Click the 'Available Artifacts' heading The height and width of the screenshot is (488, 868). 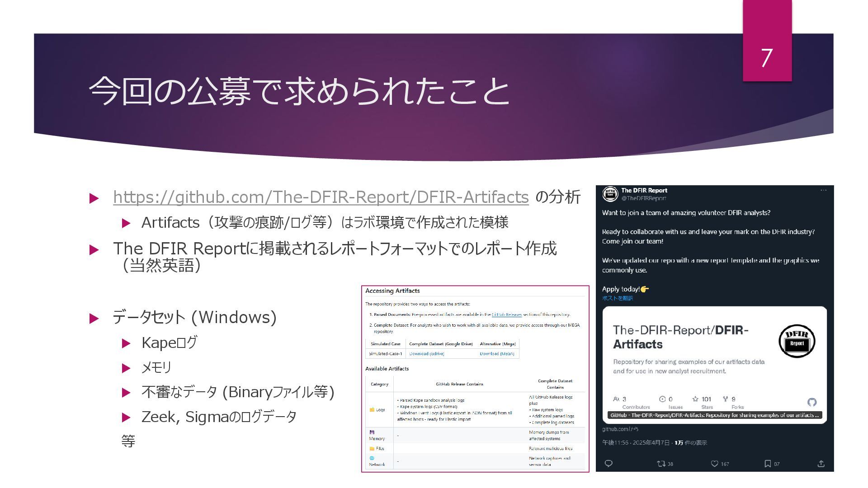[x=387, y=369]
